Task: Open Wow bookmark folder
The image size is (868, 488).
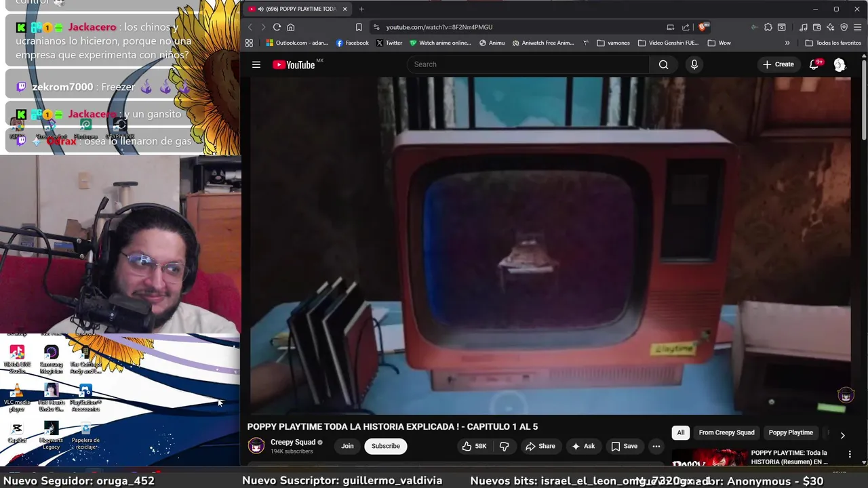Action: 719,43
